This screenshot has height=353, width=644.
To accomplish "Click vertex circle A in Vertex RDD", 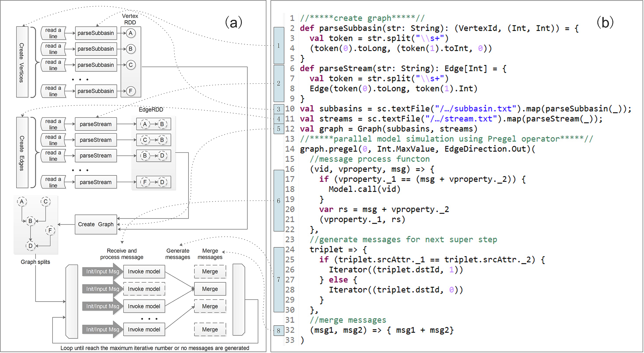I will point(131,33).
